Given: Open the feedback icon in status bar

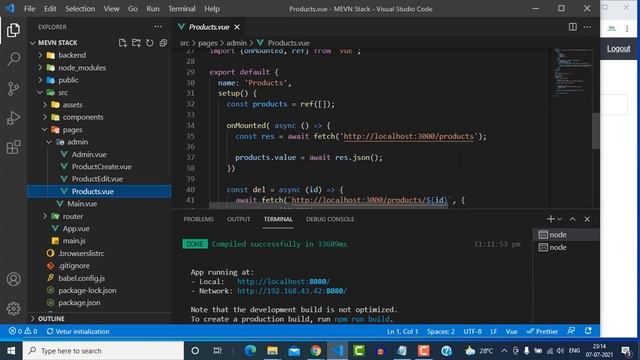Looking at the screenshot, I should tap(571, 331).
